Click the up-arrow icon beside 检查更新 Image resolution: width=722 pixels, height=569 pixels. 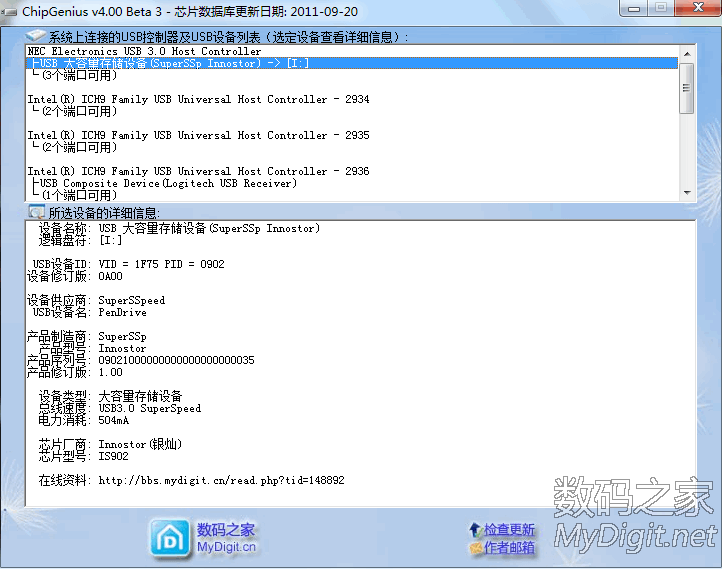[x=476, y=530]
